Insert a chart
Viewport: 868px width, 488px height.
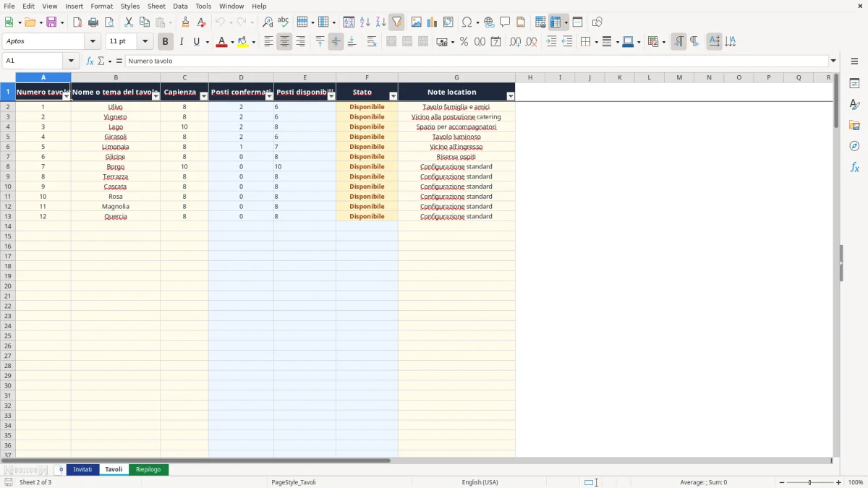[x=433, y=22]
